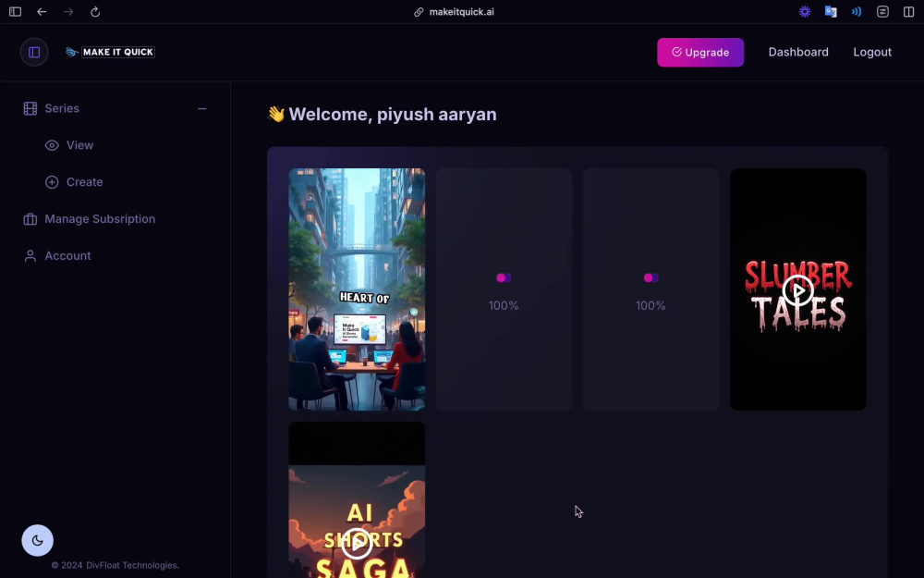Click the first 100% loading card
The image size is (924, 578).
[x=504, y=289]
